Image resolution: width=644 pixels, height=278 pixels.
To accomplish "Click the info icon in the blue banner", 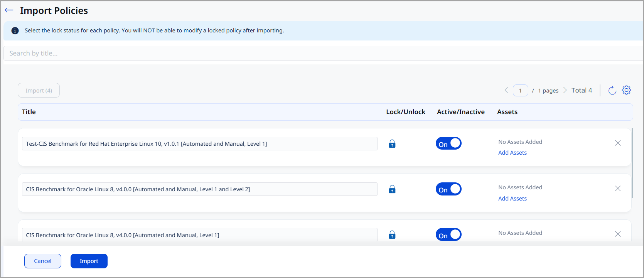I will (x=15, y=30).
